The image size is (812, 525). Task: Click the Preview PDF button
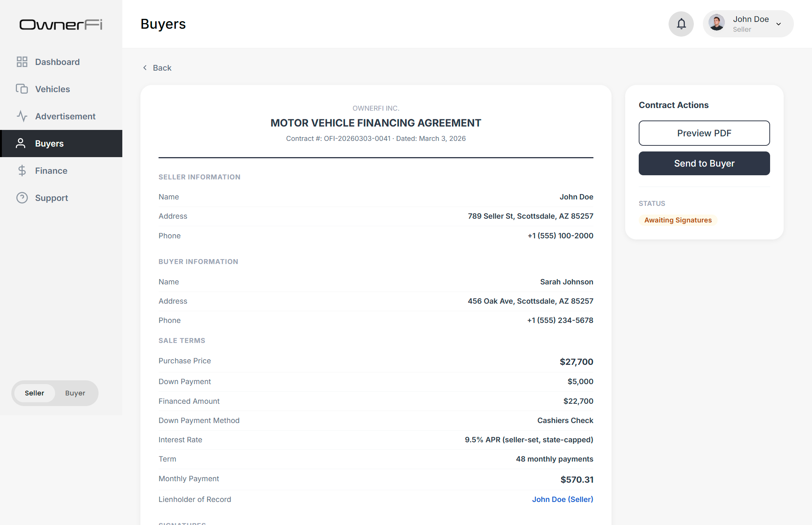tap(704, 133)
